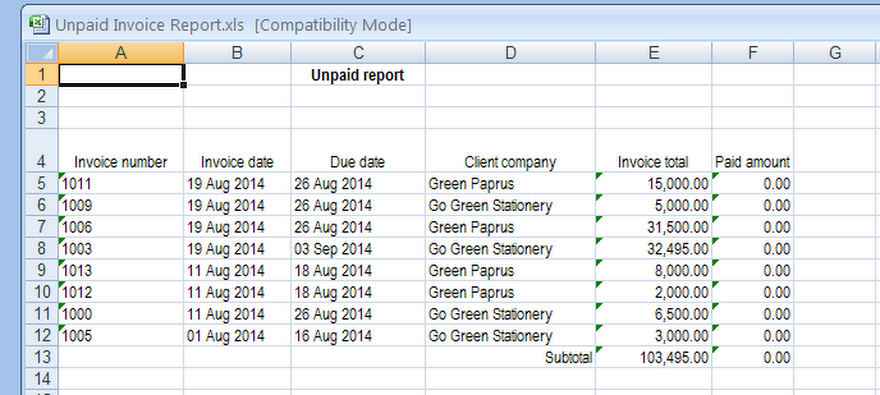
Task: Click the 'Client company' header cell
Action: click(510, 150)
